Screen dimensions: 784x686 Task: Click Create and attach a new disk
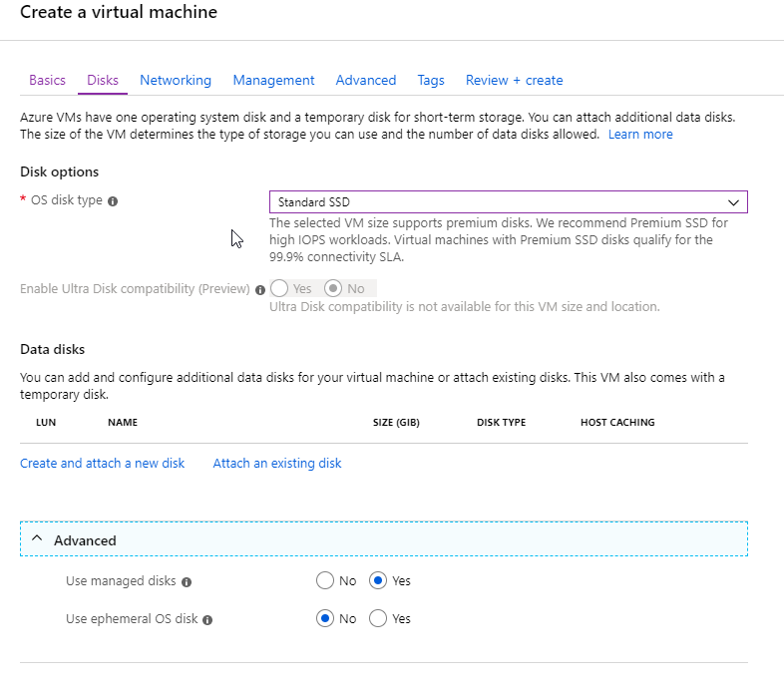(x=103, y=464)
